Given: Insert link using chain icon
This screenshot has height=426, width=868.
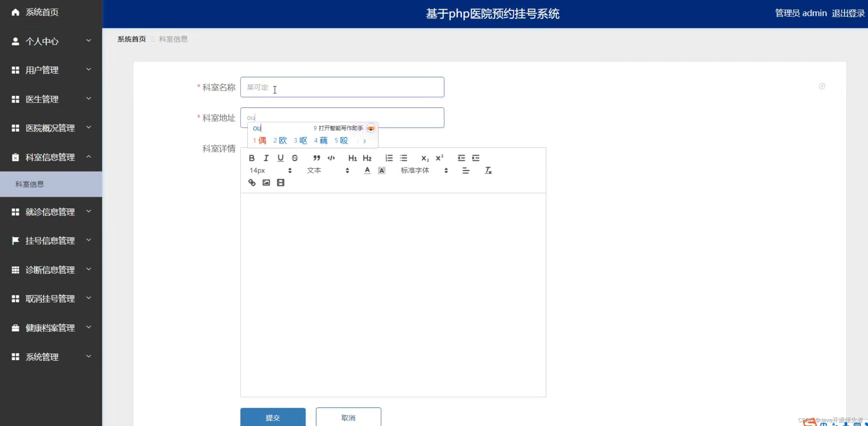Looking at the screenshot, I should tap(252, 183).
